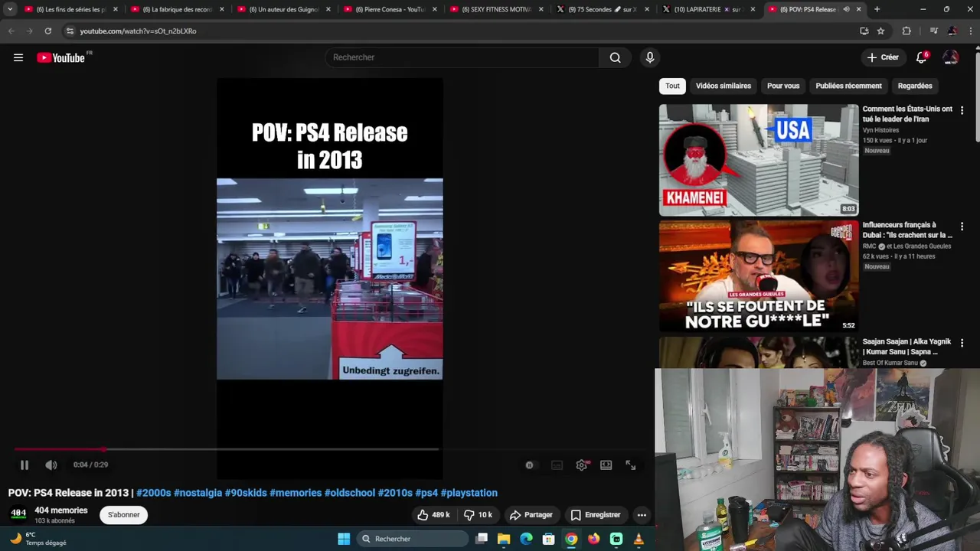The width and height of the screenshot is (980, 551).
Task: Click the #nostalgia hashtag
Action: click(x=198, y=493)
